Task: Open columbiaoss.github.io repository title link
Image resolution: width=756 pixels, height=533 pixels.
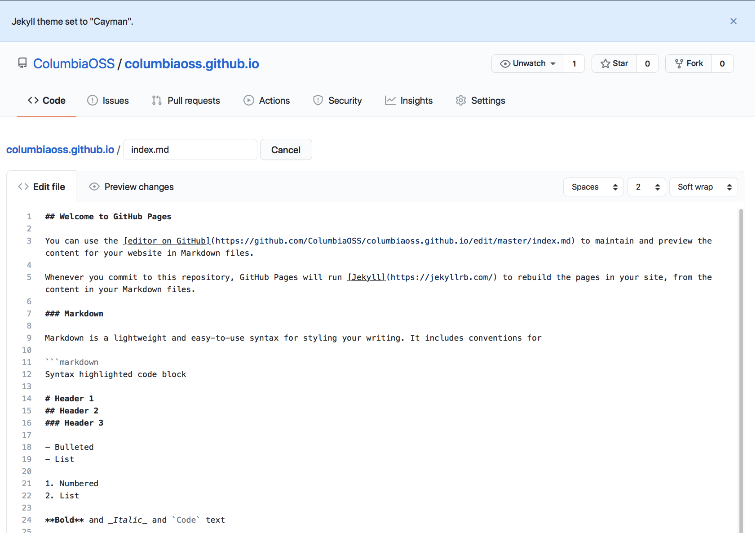Action: pyautogui.click(x=192, y=64)
